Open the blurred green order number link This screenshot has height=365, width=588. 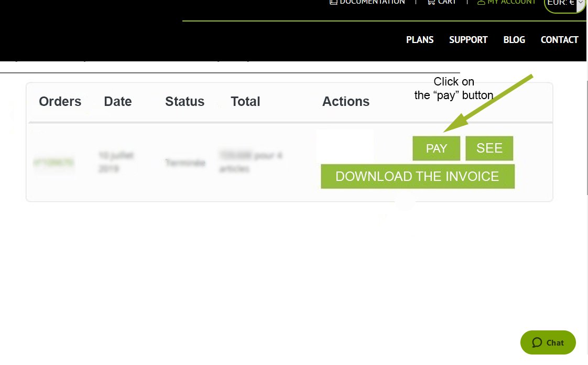[x=53, y=163]
